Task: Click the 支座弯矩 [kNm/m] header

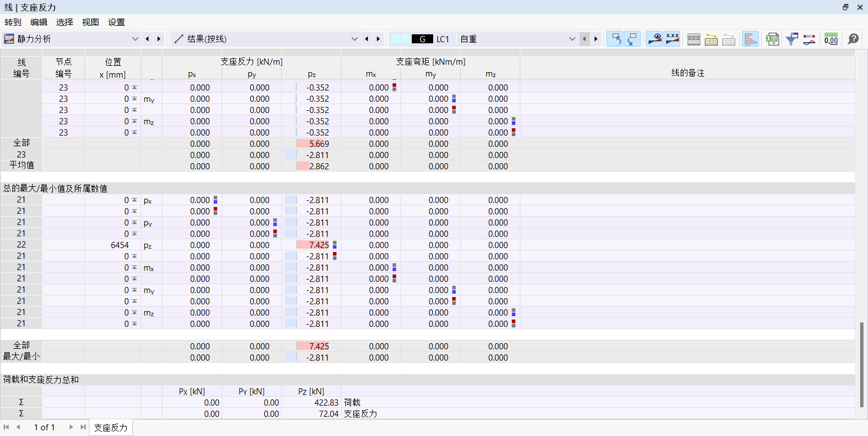Action: (x=430, y=62)
